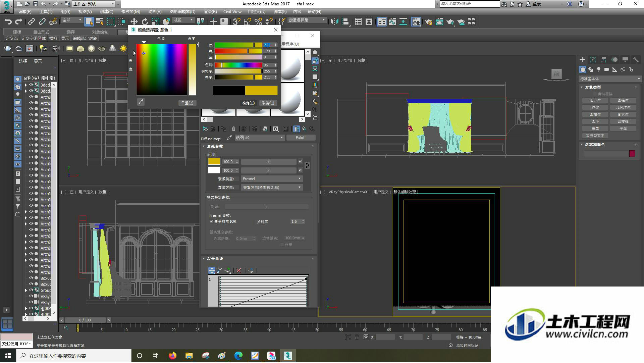
Task: Click 茶壶 teapot primitive button
Action: (595, 128)
